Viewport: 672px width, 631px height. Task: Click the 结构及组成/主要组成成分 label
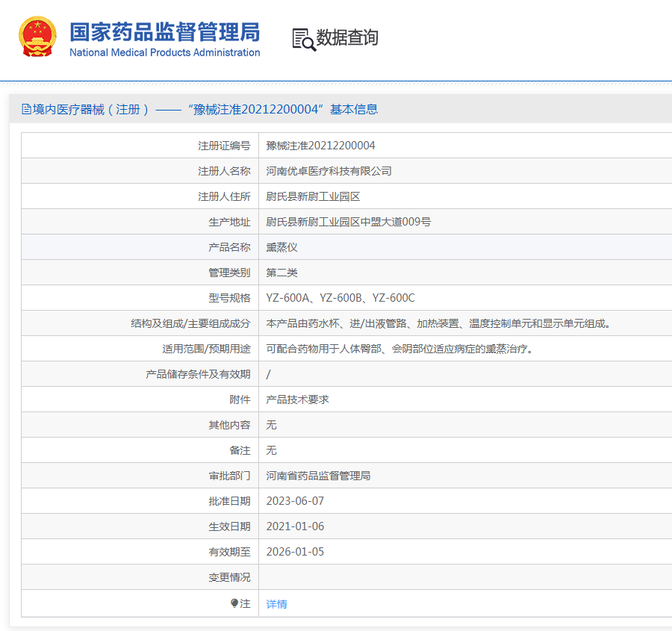[190, 323]
